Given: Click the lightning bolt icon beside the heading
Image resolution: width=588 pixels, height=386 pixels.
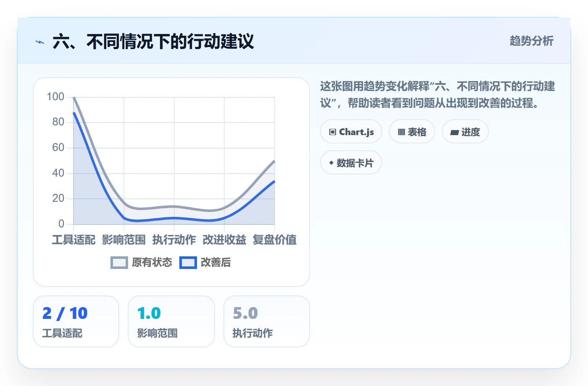Looking at the screenshot, I should point(40,42).
